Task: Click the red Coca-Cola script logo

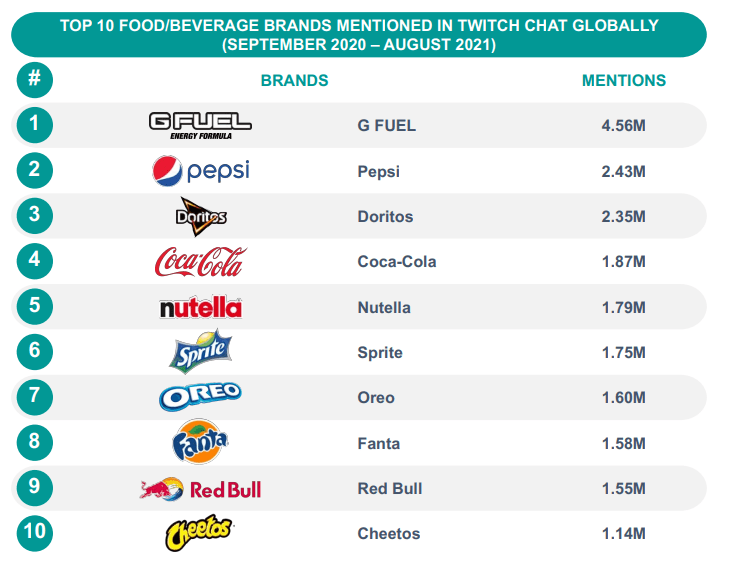Action: (198, 262)
